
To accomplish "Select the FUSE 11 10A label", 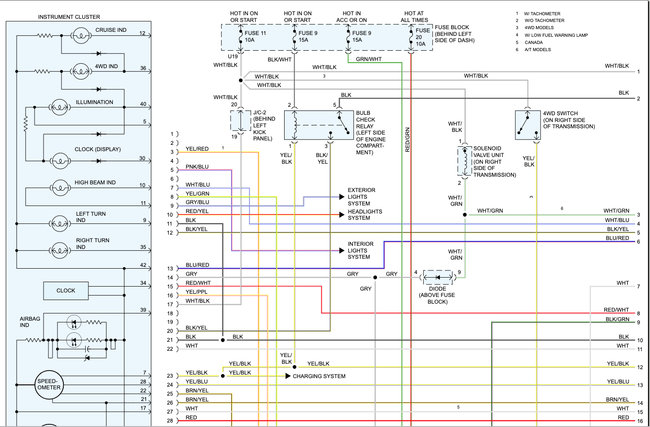I will (x=255, y=36).
